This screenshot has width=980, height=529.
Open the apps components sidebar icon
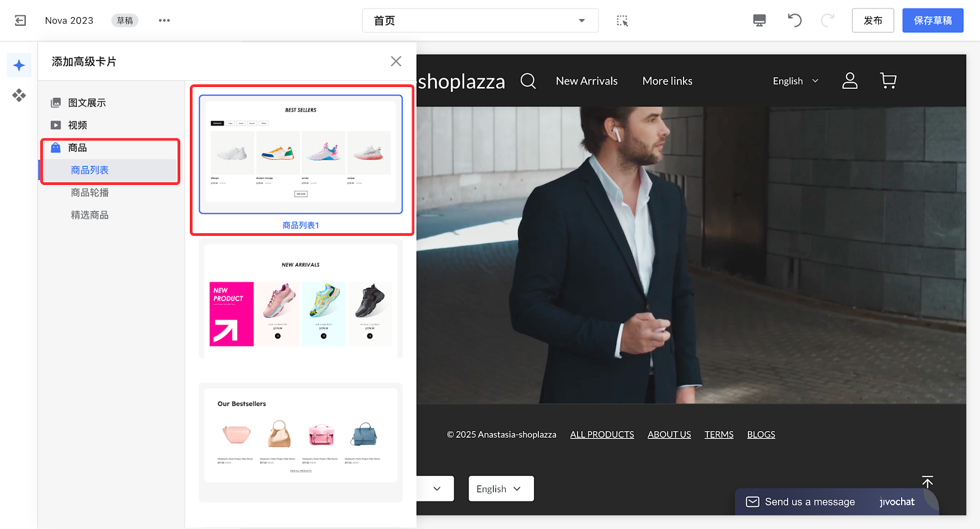(x=19, y=95)
